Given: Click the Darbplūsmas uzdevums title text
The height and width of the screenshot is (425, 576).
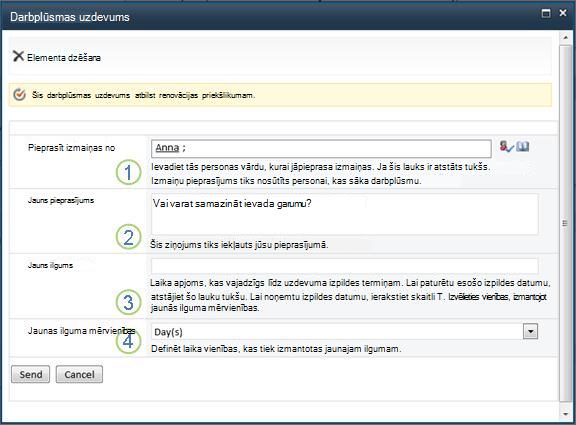Looking at the screenshot, I should click(70, 17).
